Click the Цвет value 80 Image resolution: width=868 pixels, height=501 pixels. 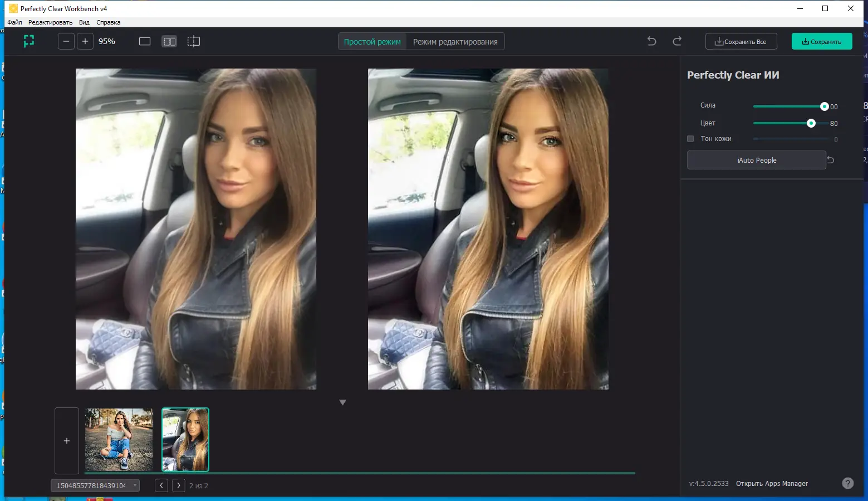(834, 124)
